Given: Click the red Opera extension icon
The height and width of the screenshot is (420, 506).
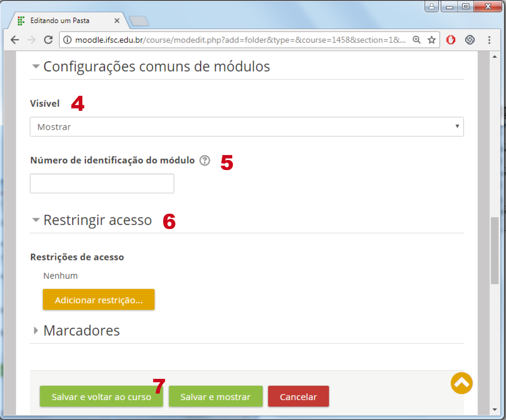Looking at the screenshot, I should pyautogui.click(x=450, y=40).
